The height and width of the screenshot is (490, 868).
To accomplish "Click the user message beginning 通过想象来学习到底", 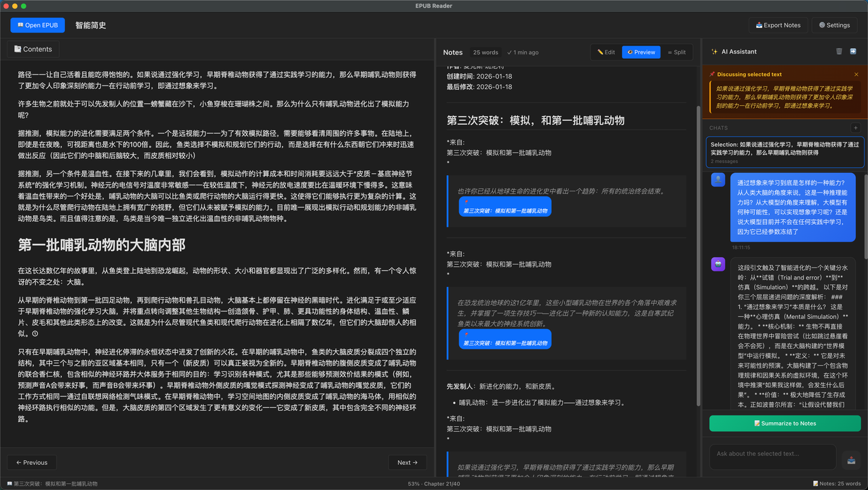I will click(793, 207).
